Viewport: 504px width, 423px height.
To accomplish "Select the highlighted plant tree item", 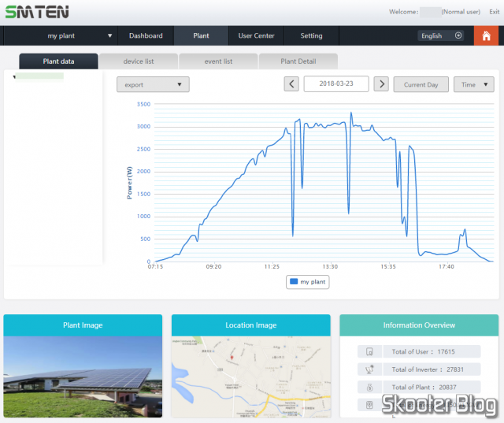I will [39, 76].
